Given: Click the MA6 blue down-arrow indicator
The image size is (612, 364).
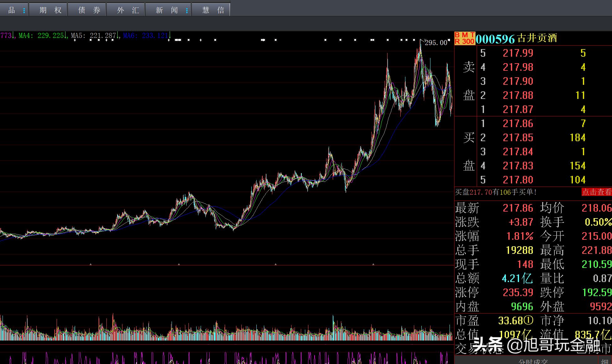Looking at the screenshot, I should pos(170,36).
